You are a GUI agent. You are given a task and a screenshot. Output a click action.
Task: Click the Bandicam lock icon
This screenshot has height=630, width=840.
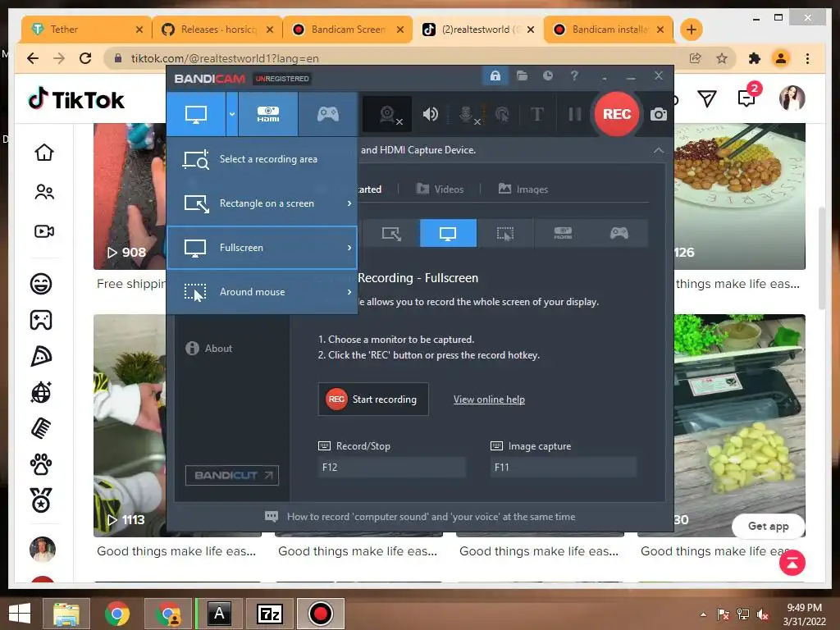coord(495,76)
